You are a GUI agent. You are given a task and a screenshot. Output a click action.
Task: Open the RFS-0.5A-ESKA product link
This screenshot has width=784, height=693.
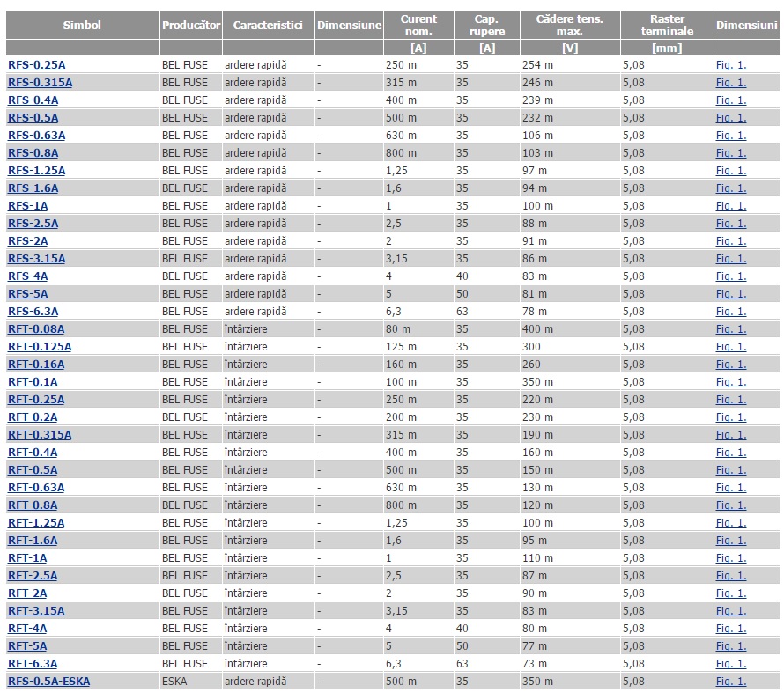49,682
